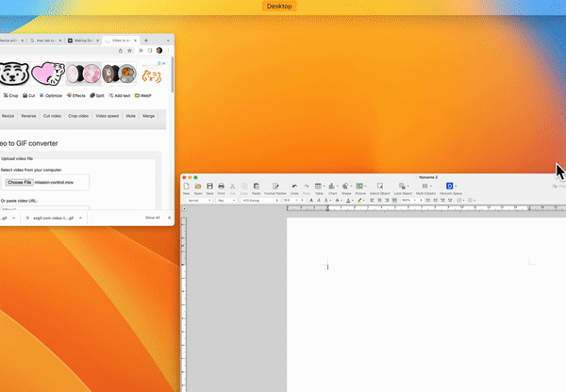
Task: Center align paragraph in word processor
Action: [x=379, y=200]
